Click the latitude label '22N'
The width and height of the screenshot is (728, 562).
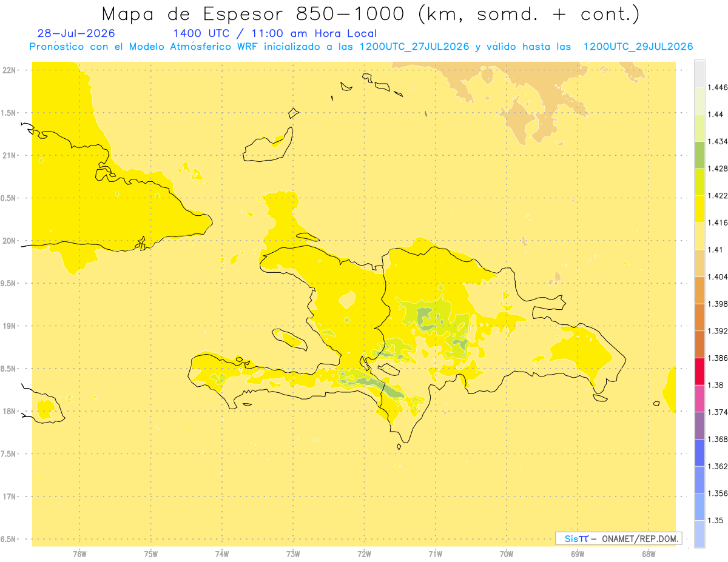coord(9,70)
